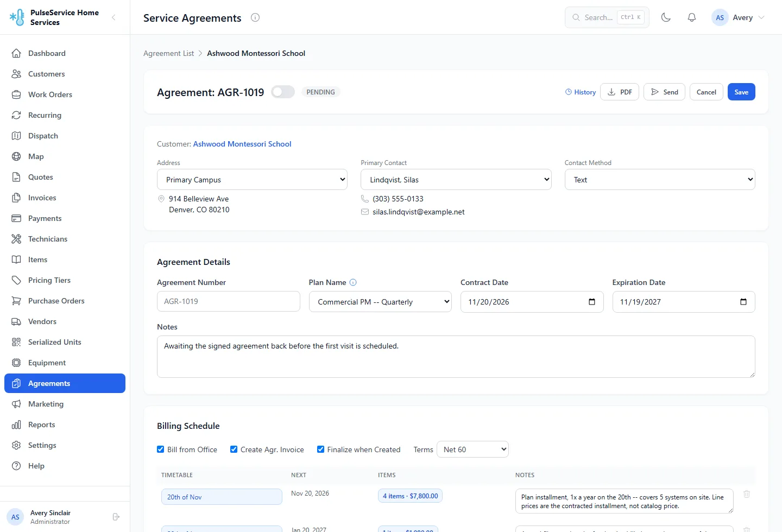This screenshot has height=532, width=782.
Task: Open the Equipment section
Action: 65,363
